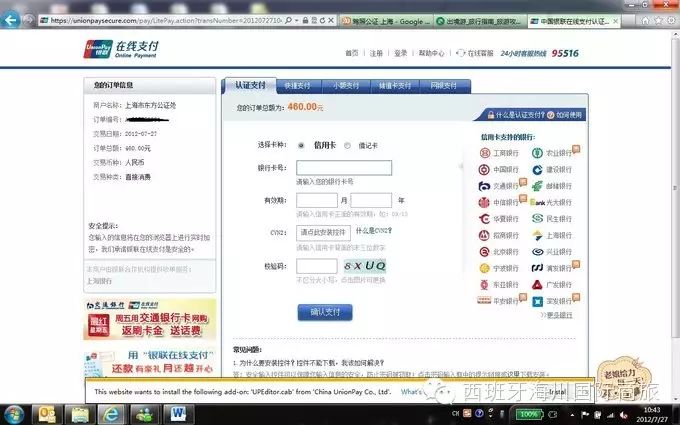Open Microsoft Word from the taskbar
The height and width of the screenshot is (425, 680).
coord(178,415)
